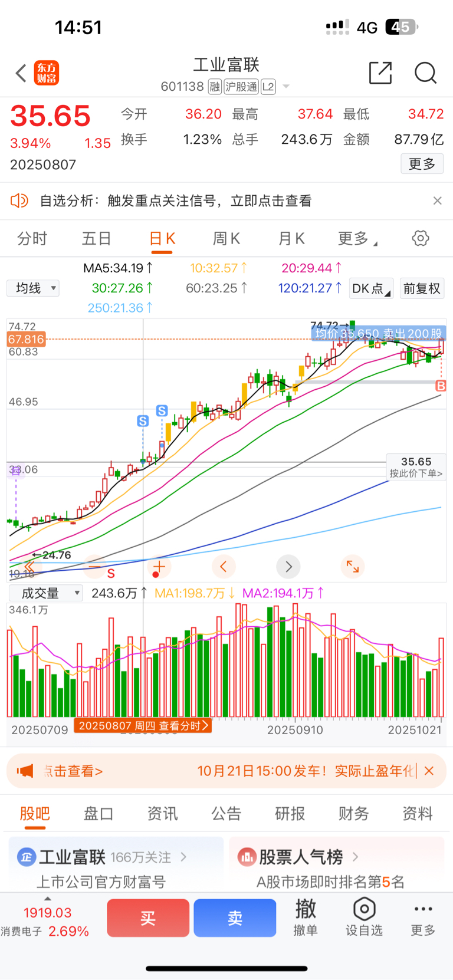The image size is (453, 980).
Task: Tap the 均价35.650 卖出200股 label
Action: (379, 334)
